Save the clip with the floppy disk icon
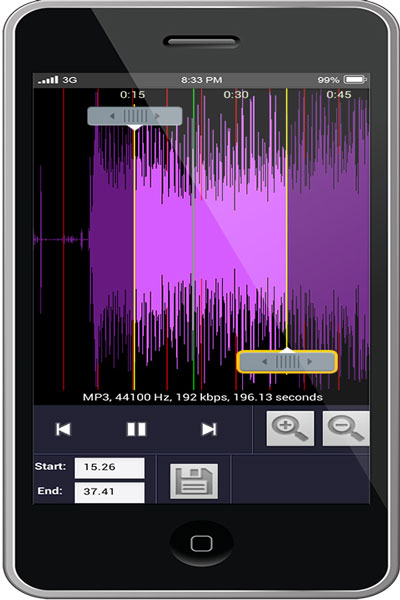Viewport: 400px width, 600px height. 194,481
